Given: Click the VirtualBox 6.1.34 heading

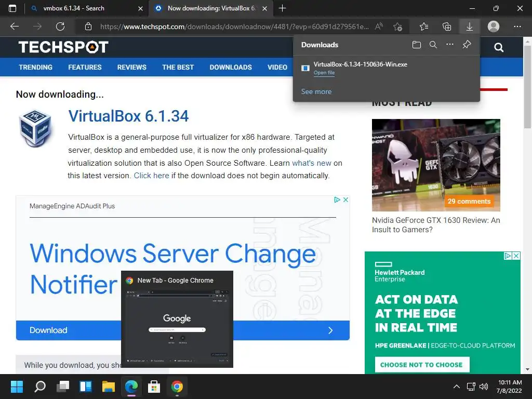Looking at the screenshot, I should coord(128,116).
